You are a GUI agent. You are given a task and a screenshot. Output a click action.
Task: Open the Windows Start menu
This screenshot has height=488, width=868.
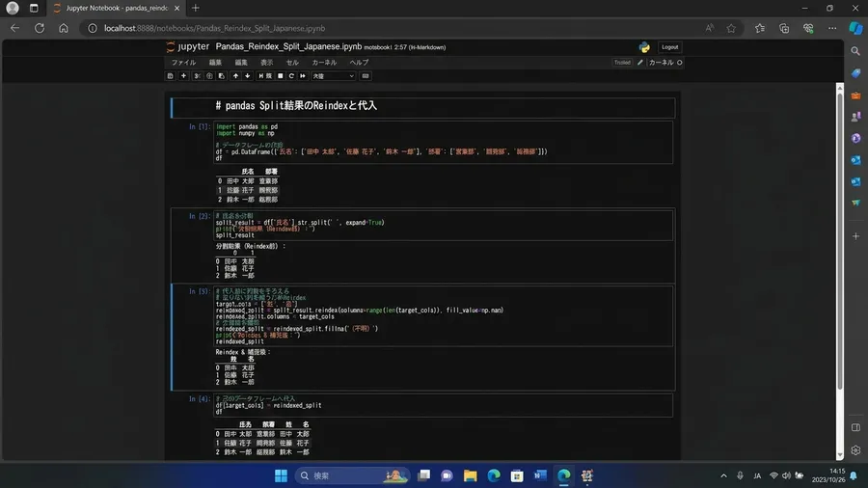tap(282, 475)
